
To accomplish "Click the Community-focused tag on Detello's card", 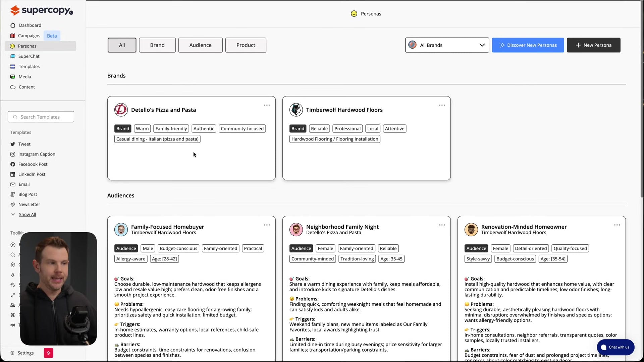I will coord(242,129).
